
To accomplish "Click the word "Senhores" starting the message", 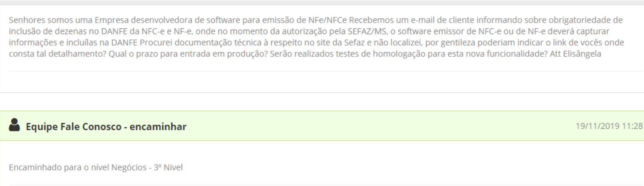I will pos(25,20).
